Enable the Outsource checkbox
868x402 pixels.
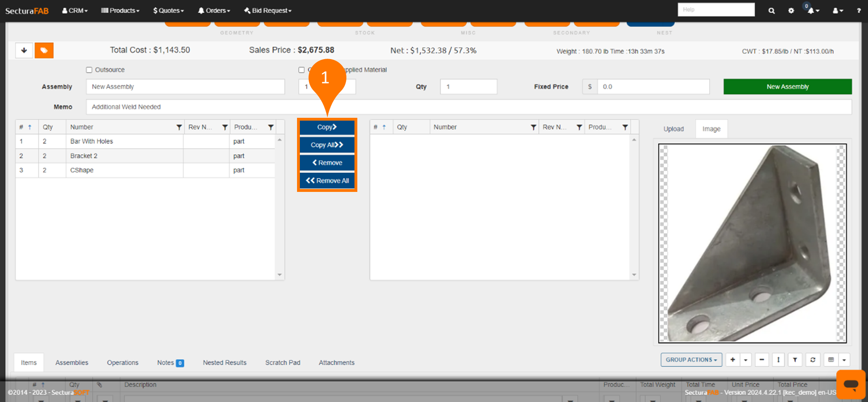[x=89, y=70]
